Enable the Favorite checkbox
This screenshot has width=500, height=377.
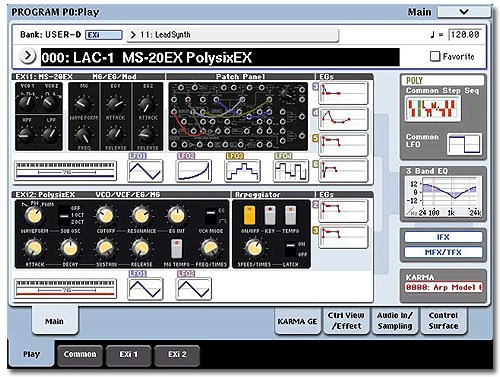coord(435,56)
